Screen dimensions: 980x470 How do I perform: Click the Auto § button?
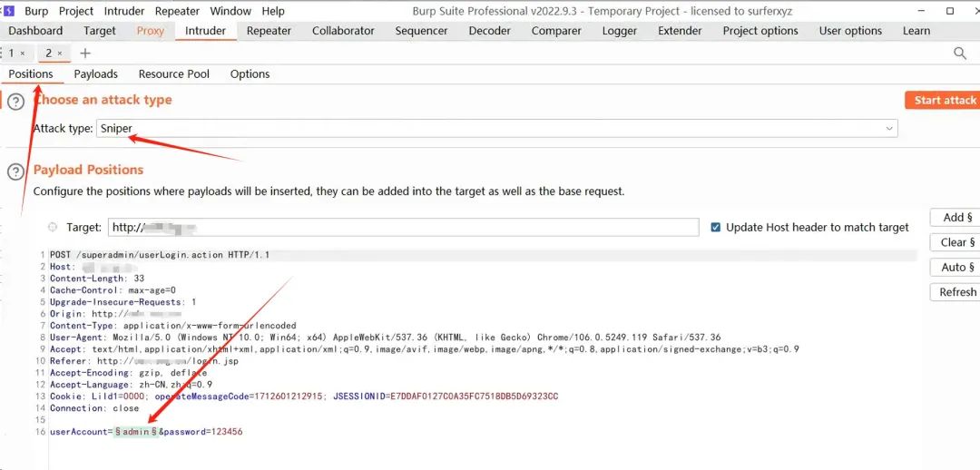click(955, 268)
